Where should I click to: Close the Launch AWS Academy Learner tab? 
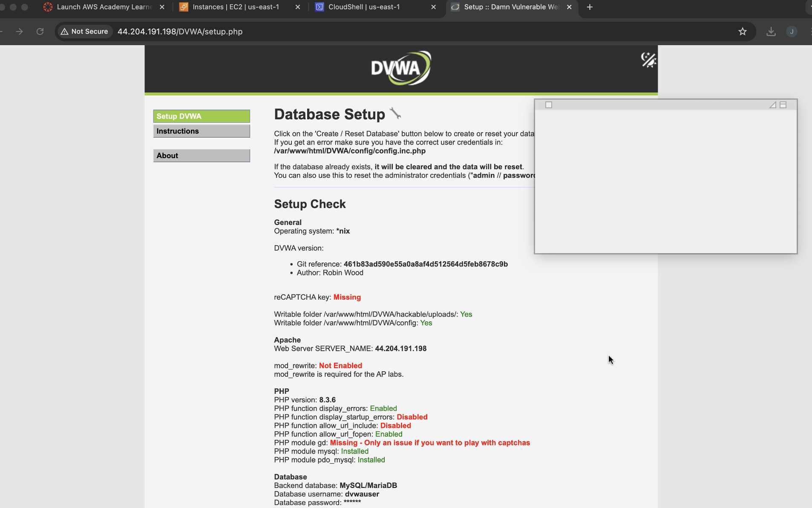tap(162, 7)
